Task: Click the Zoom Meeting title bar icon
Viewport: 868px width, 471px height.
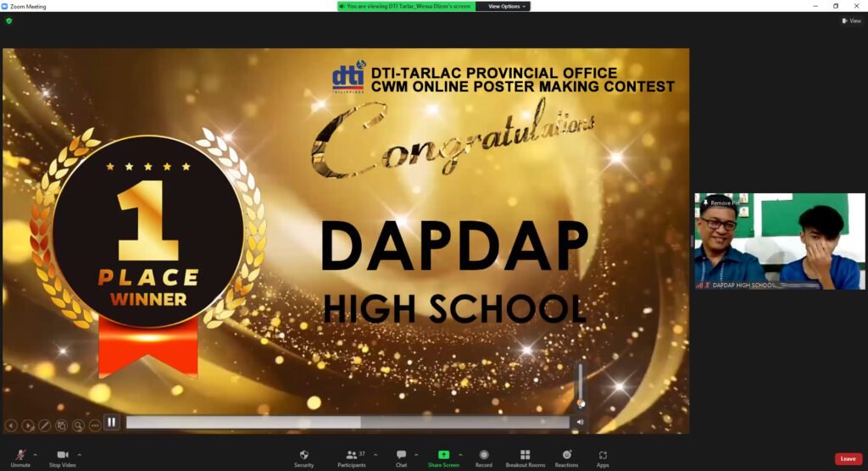Action: [5, 7]
